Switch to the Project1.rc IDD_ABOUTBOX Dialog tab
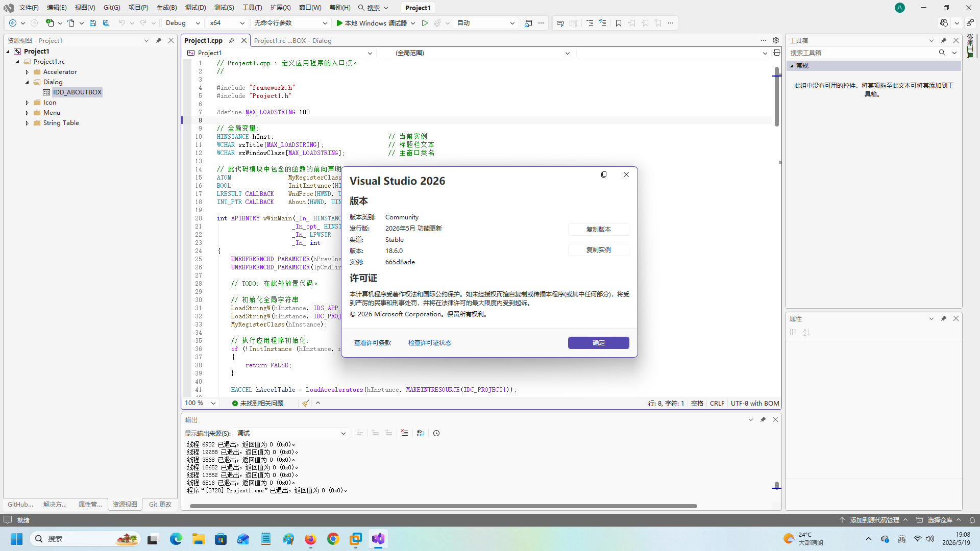 click(x=292, y=40)
